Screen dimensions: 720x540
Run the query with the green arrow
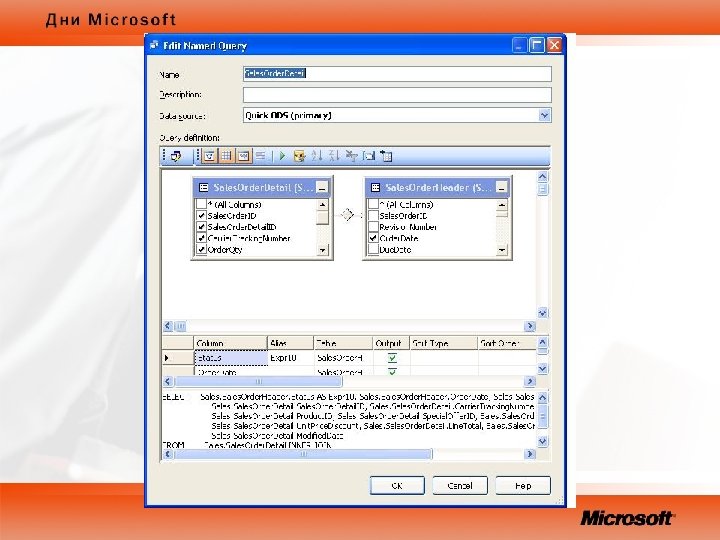[x=282, y=156]
